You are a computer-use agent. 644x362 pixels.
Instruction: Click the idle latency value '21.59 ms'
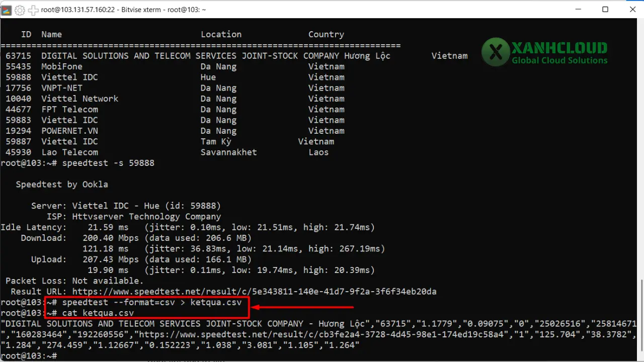[x=108, y=227]
